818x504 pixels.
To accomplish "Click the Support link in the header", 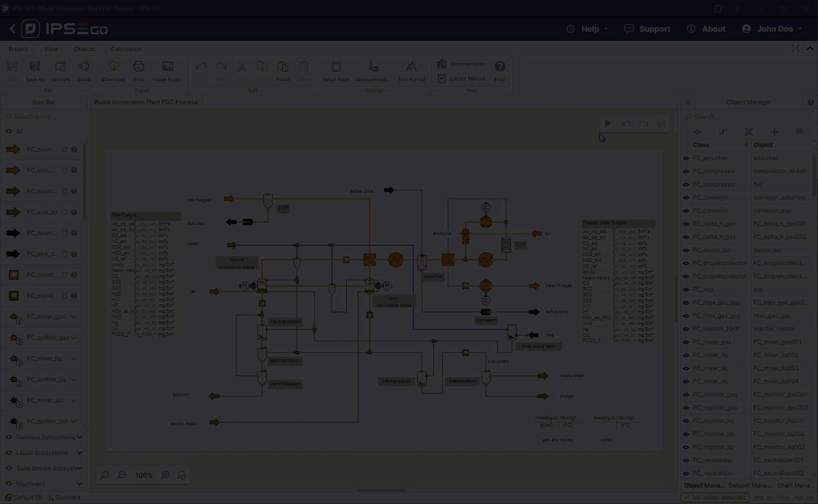I will (x=648, y=29).
